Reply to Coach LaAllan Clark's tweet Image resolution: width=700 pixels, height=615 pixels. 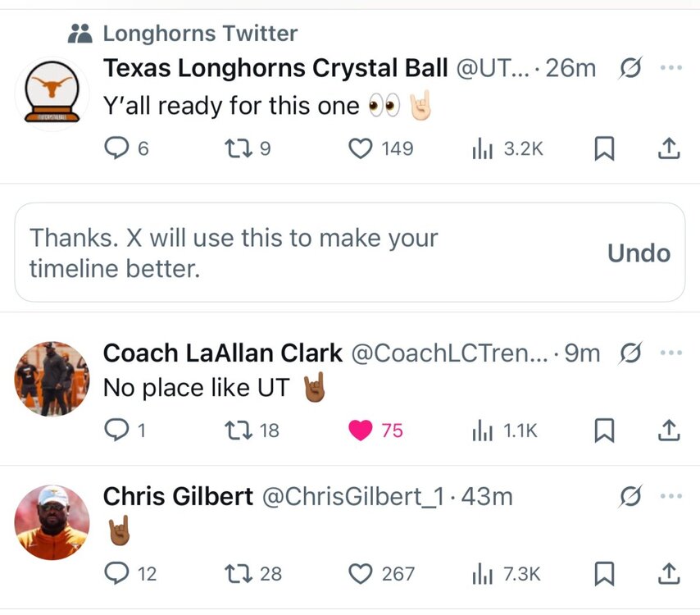click(116, 430)
